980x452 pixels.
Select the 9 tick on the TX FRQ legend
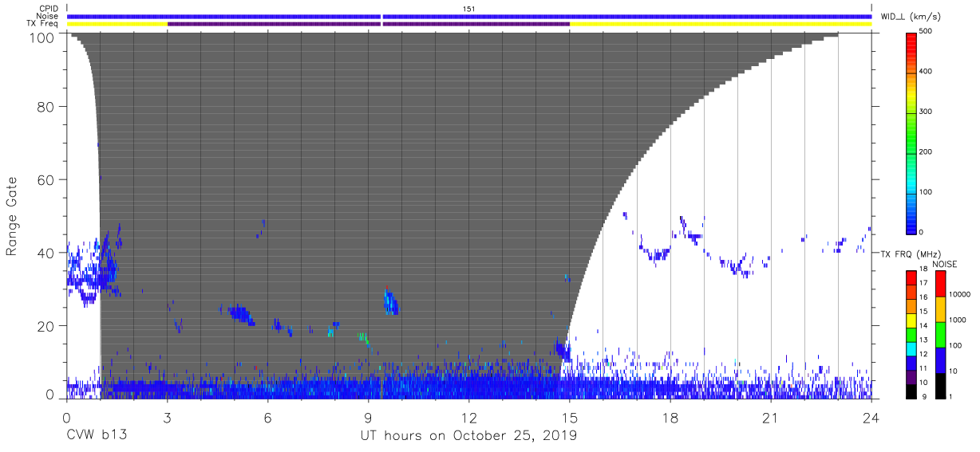923,396
